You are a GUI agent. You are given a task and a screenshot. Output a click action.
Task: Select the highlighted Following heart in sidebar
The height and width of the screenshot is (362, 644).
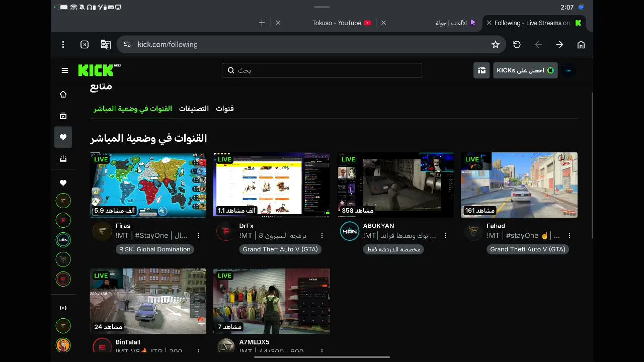coord(63,137)
